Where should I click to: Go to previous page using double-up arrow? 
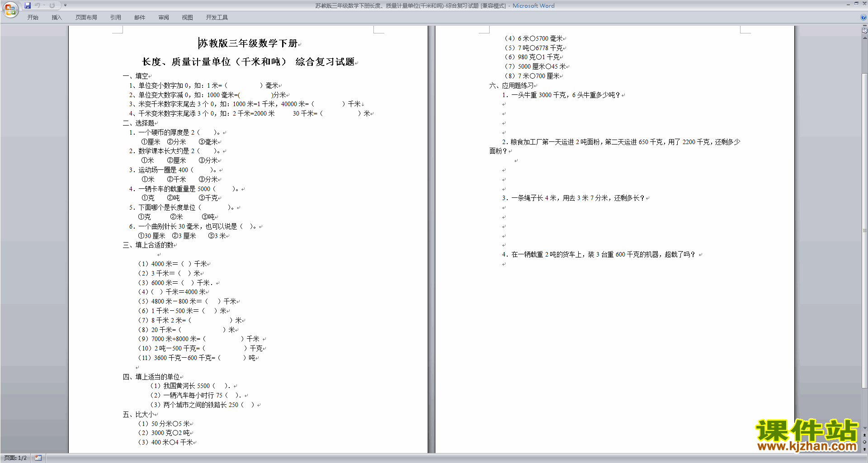pyautogui.click(x=864, y=435)
